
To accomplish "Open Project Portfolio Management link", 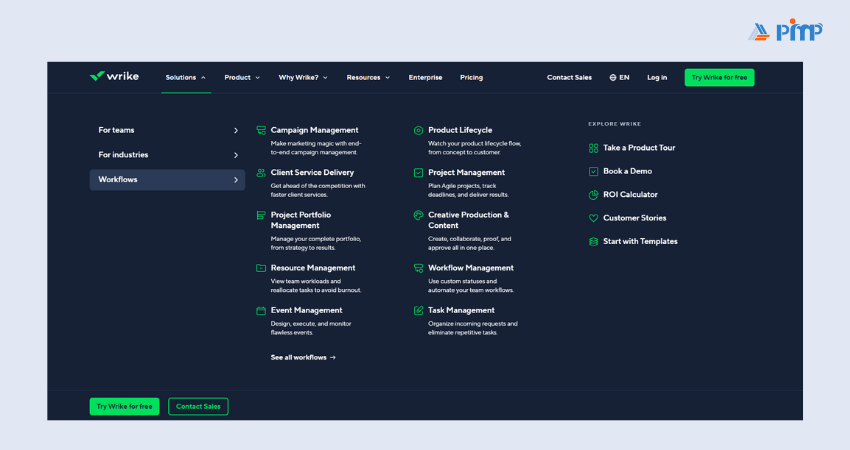I will tap(301, 220).
